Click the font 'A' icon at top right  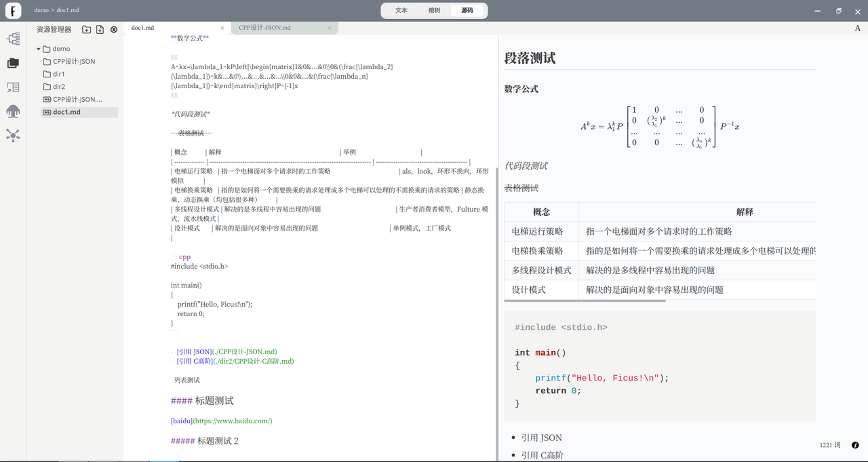(858, 28)
